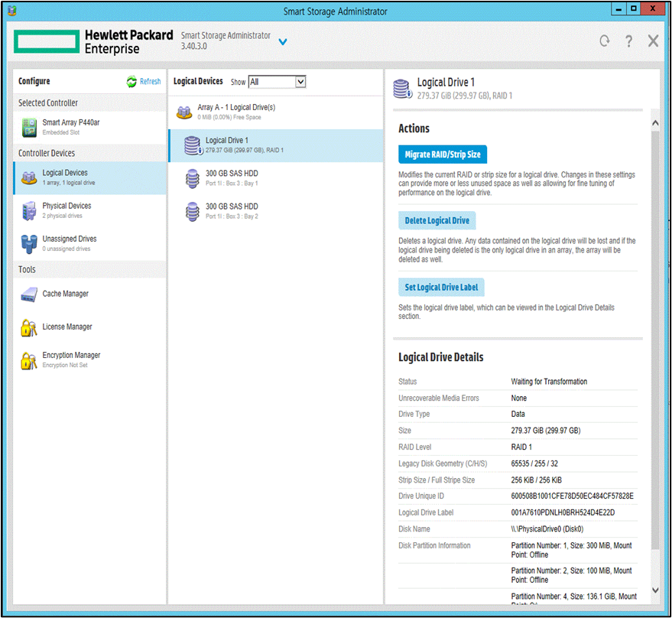Maximize the Smart Storage Administrator window
Viewport: 672px width, 618px height.
[634, 8]
